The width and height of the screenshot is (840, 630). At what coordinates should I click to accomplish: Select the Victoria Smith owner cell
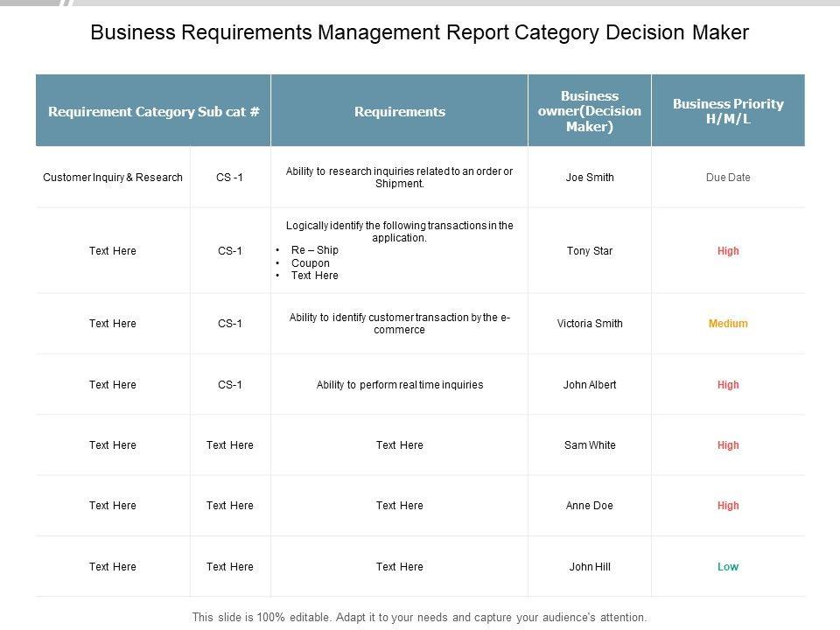click(x=590, y=324)
